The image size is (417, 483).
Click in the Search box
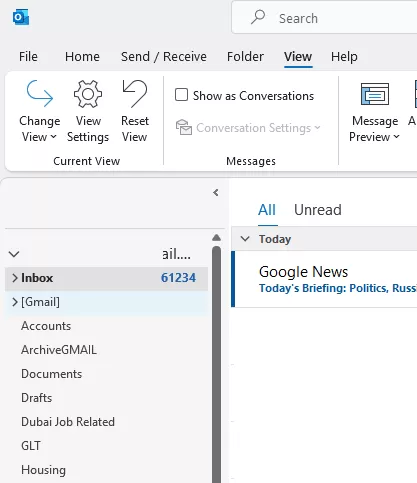[x=325, y=17]
